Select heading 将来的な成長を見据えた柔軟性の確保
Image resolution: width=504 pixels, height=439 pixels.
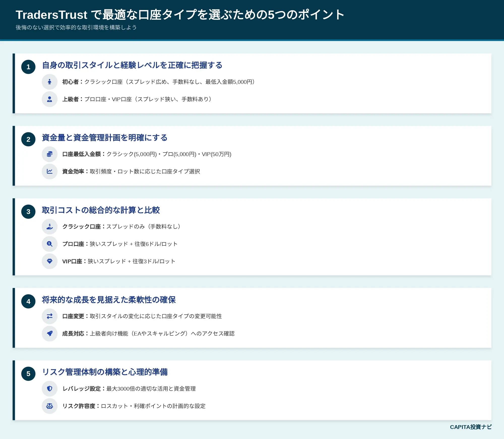pos(109,300)
